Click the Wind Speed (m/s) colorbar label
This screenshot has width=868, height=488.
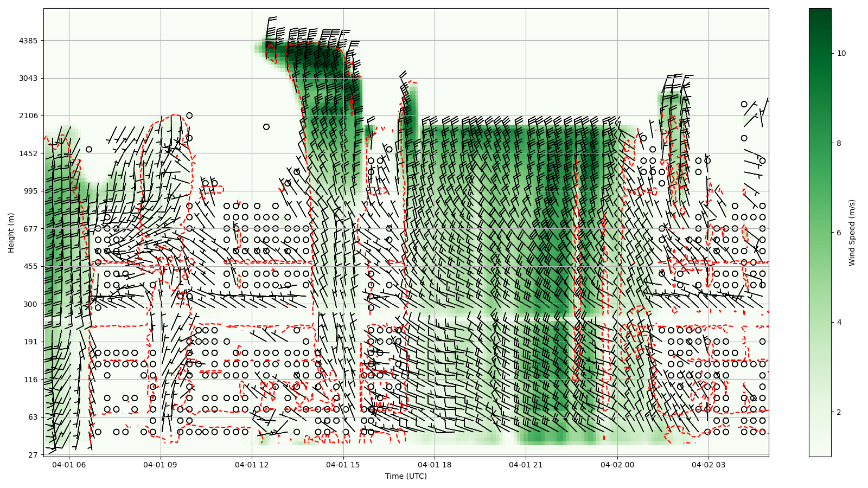point(852,233)
